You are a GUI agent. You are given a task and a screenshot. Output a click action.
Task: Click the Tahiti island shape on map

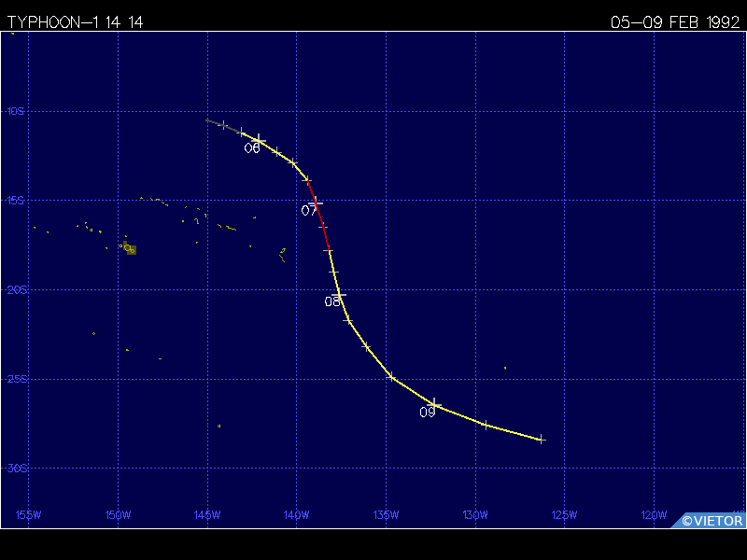130,248
